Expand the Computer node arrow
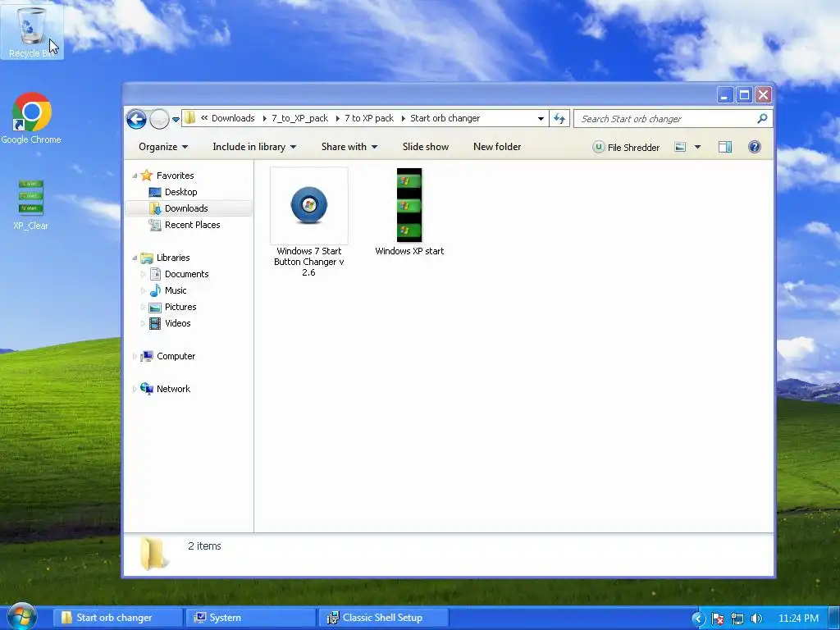Image resolution: width=840 pixels, height=630 pixels. [135, 356]
